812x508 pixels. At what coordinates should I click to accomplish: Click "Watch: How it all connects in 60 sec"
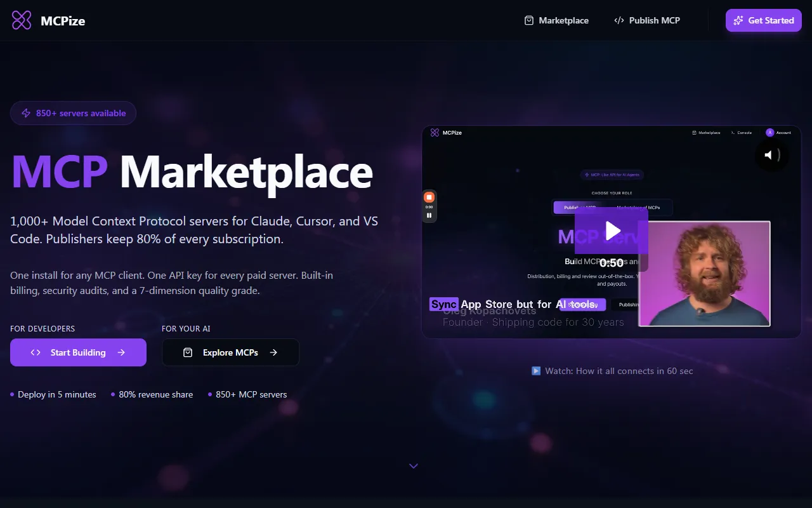pyautogui.click(x=612, y=371)
